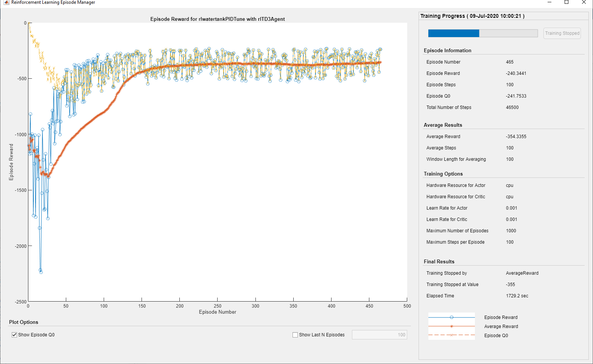Select the Average Reward legend label
This screenshot has width=593, height=364.
pos(501,327)
